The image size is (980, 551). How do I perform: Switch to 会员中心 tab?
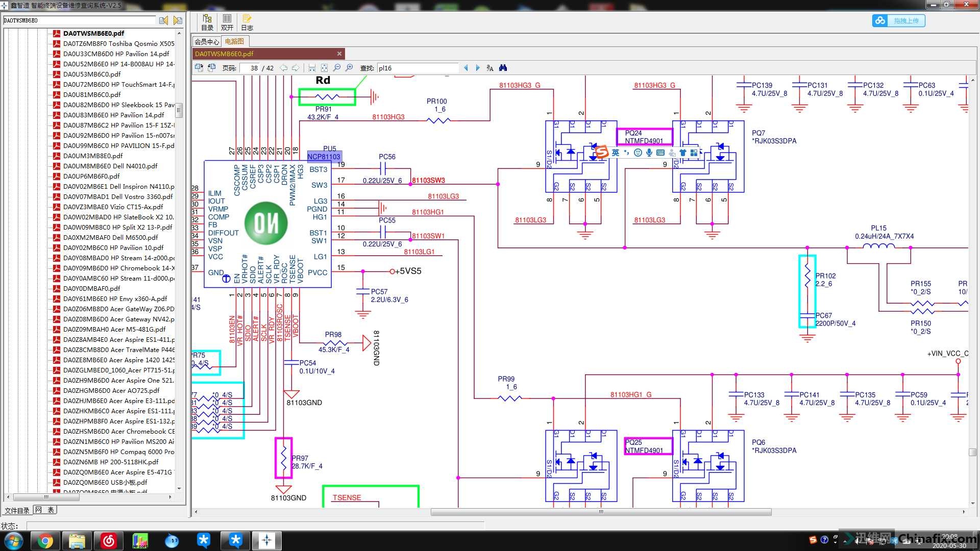pyautogui.click(x=207, y=41)
